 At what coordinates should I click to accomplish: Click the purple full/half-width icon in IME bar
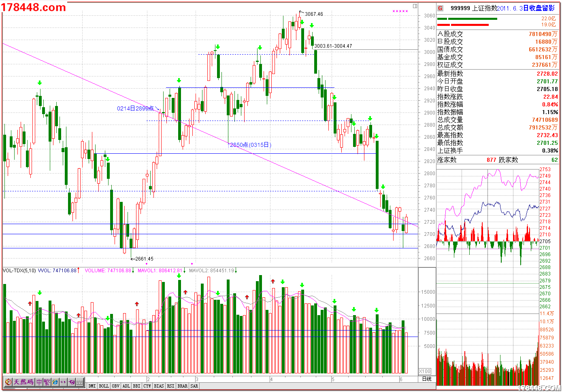(x=71, y=382)
